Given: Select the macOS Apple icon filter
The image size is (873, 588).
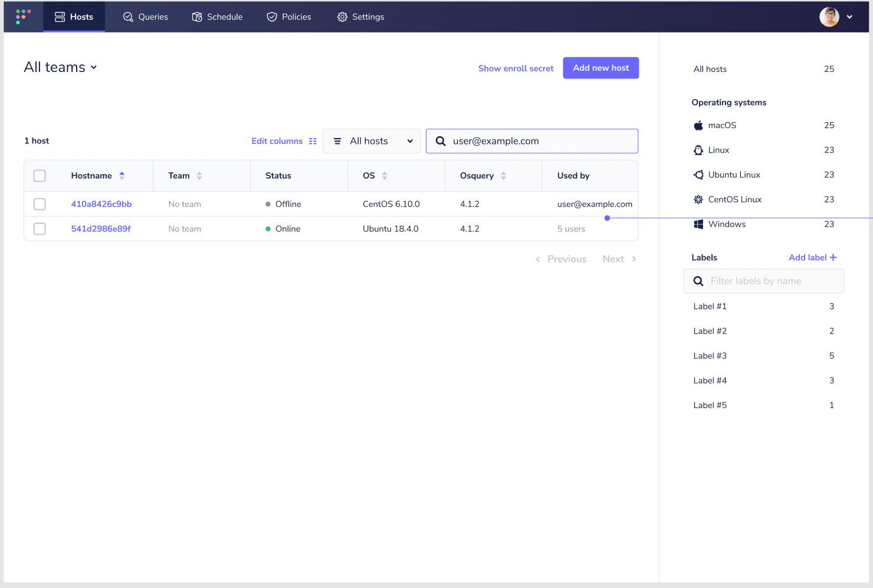Looking at the screenshot, I should pos(698,125).
